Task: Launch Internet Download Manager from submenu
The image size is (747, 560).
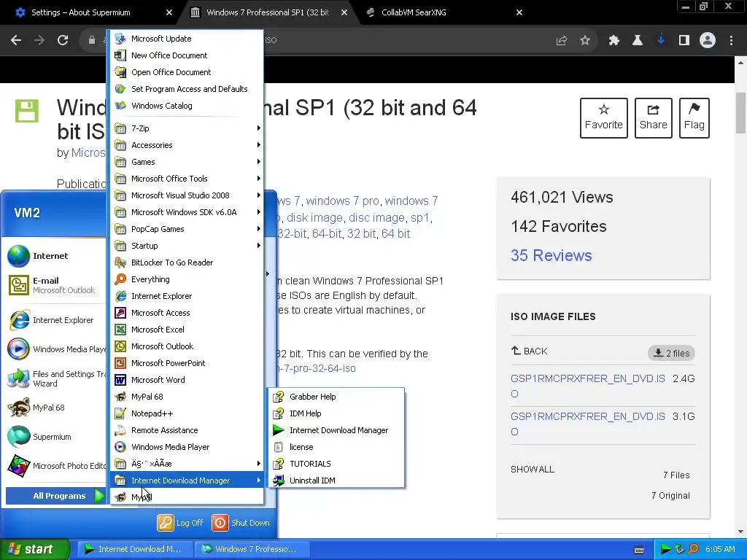Action: click(x=336, y=430)
